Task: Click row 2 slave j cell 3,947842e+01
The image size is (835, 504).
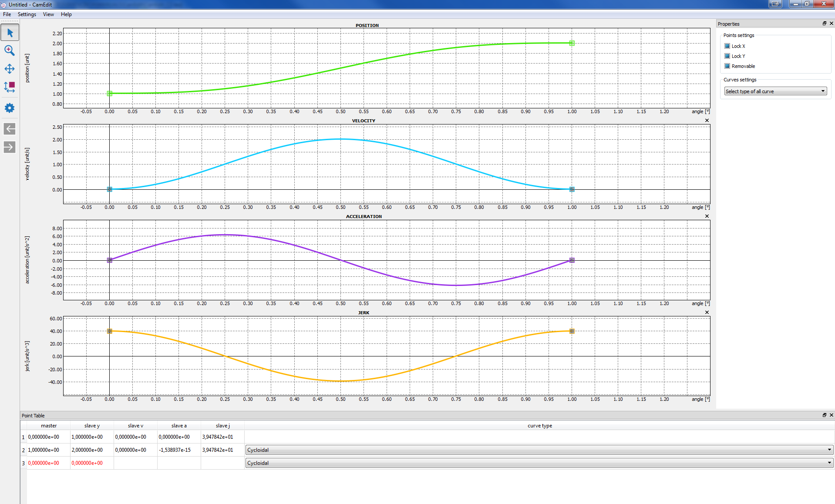Action: [x=222, y=450]
